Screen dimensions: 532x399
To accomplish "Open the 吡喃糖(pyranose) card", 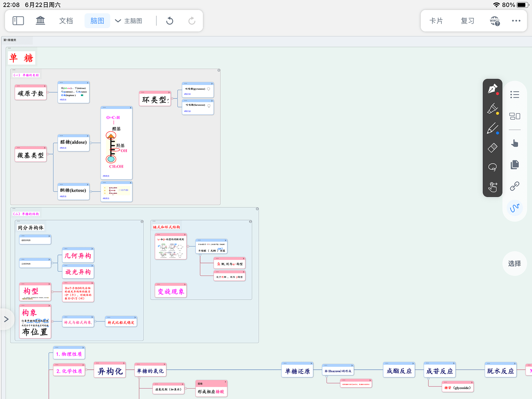I will 198,90.
